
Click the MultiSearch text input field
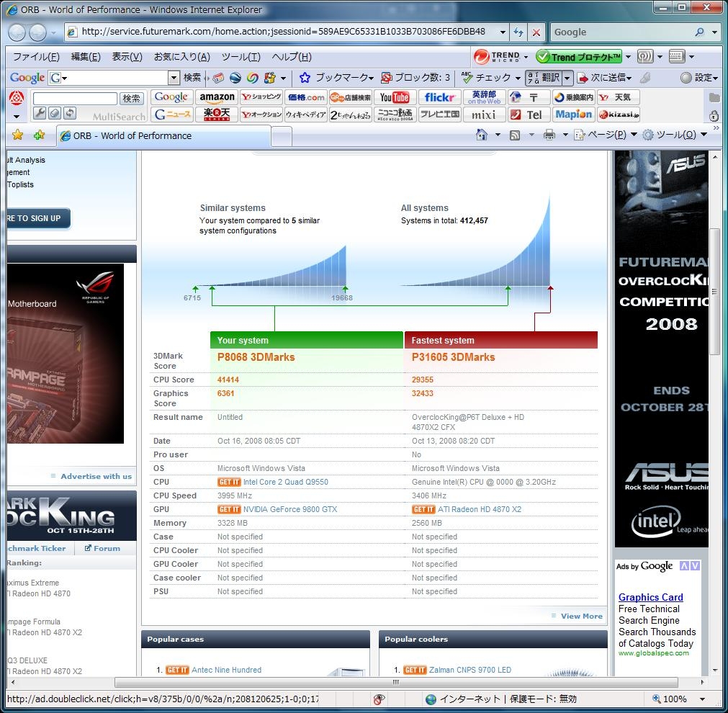coord(75,98)
